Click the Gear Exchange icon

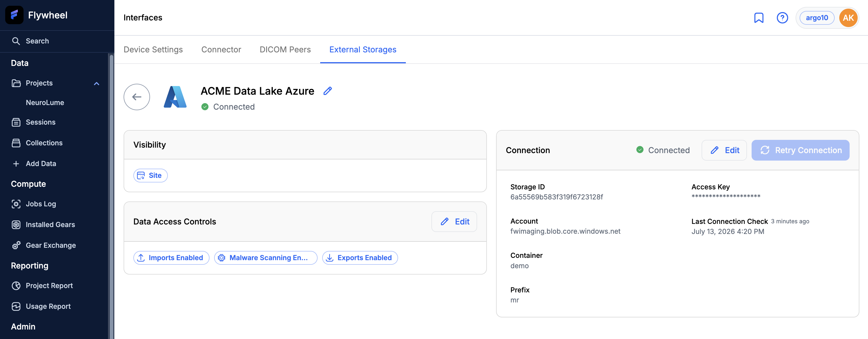pyautogui.click(x=16, y=245)
